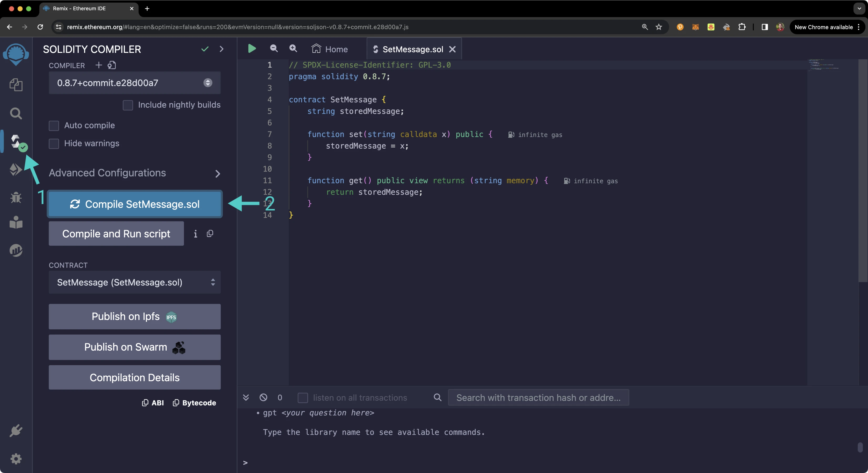Click the Deploy and Run transactions icon
The image size is (868, 473).
click(16, 169)
